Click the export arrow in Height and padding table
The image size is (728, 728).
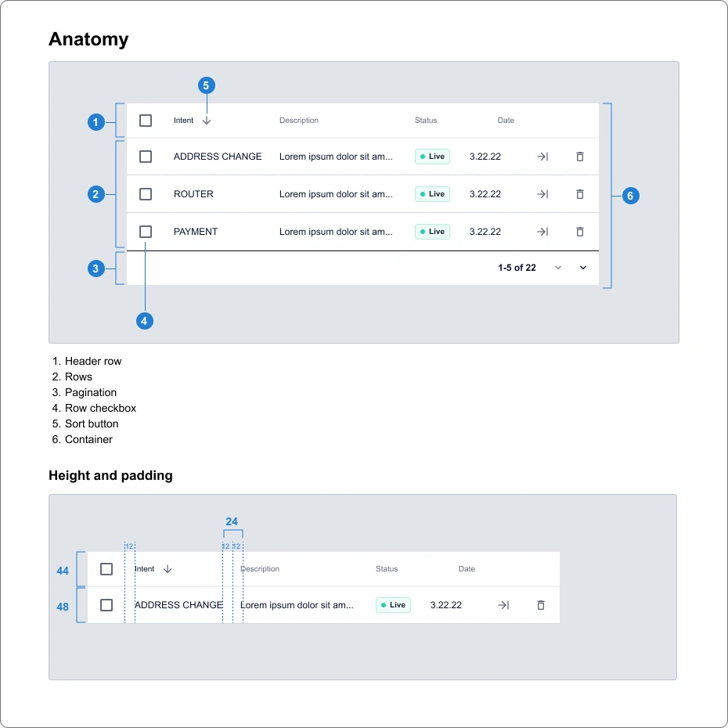click(503, 605)
